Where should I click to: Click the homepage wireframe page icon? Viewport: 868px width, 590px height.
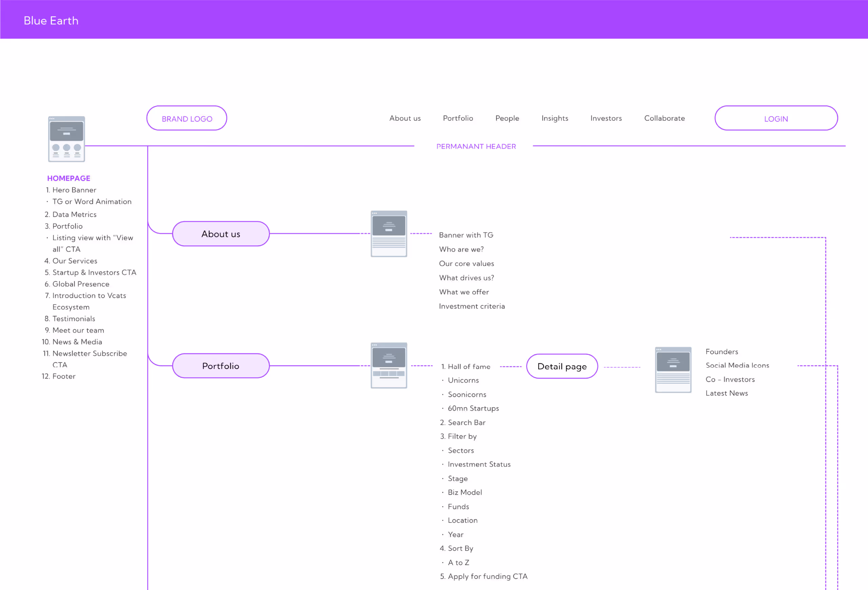click(x=66, y=139)
